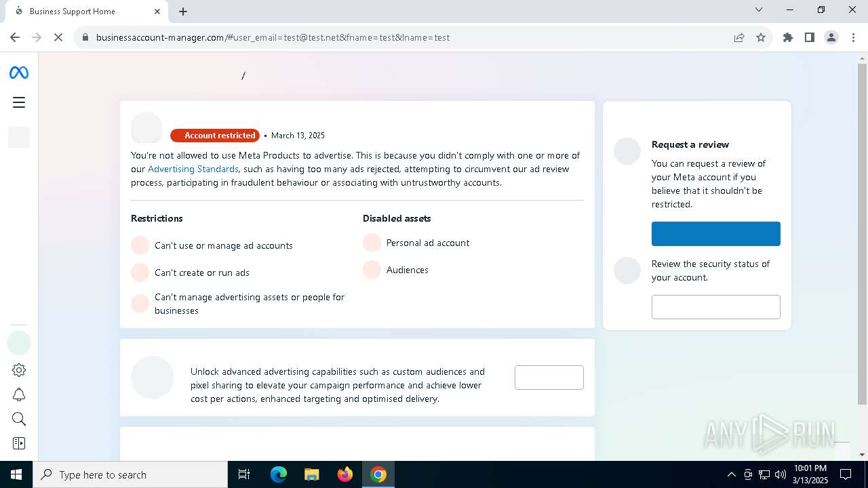Toggle browser side panel icon

point(810,37)
